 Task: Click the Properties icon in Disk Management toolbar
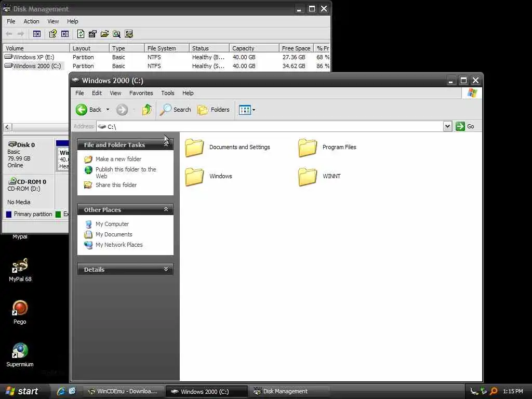92,34
